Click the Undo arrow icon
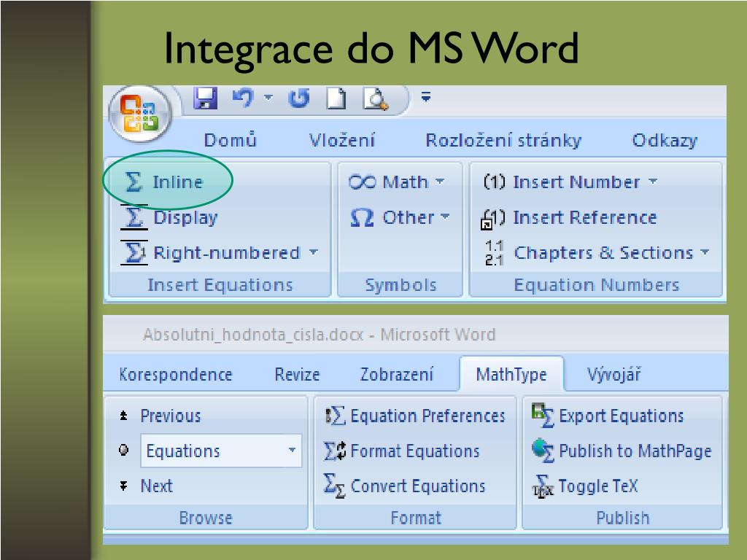This screenshot has width=747, height=560. pyautogui.click(x=243, y=98)
